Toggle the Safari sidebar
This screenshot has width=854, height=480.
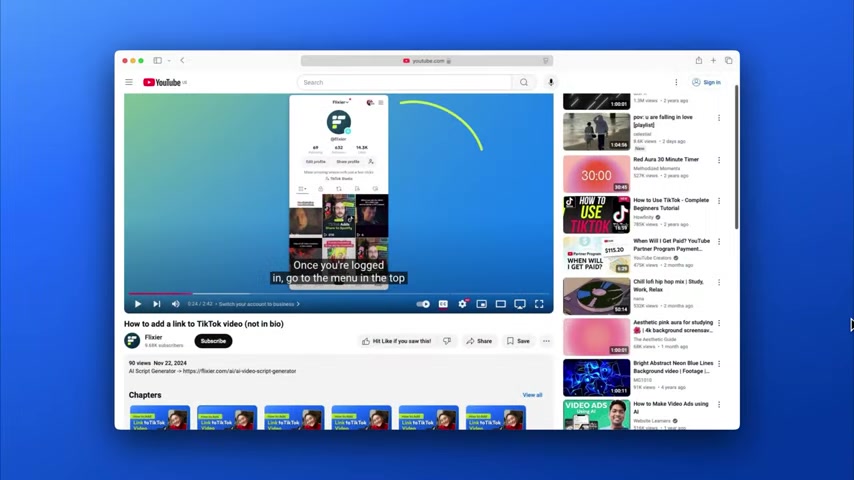click(157, 60)
